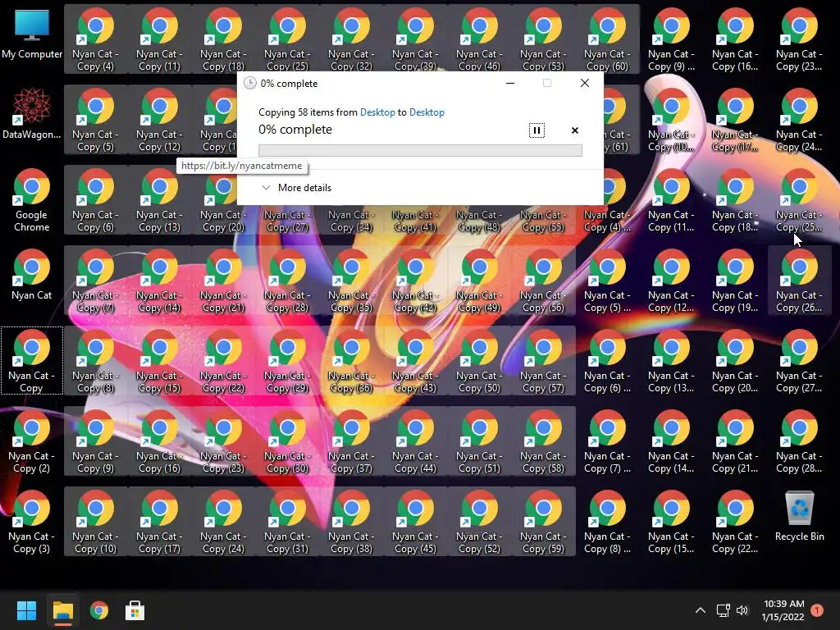
Task: Open the Windows Start menu
Action: coord(26,610)
